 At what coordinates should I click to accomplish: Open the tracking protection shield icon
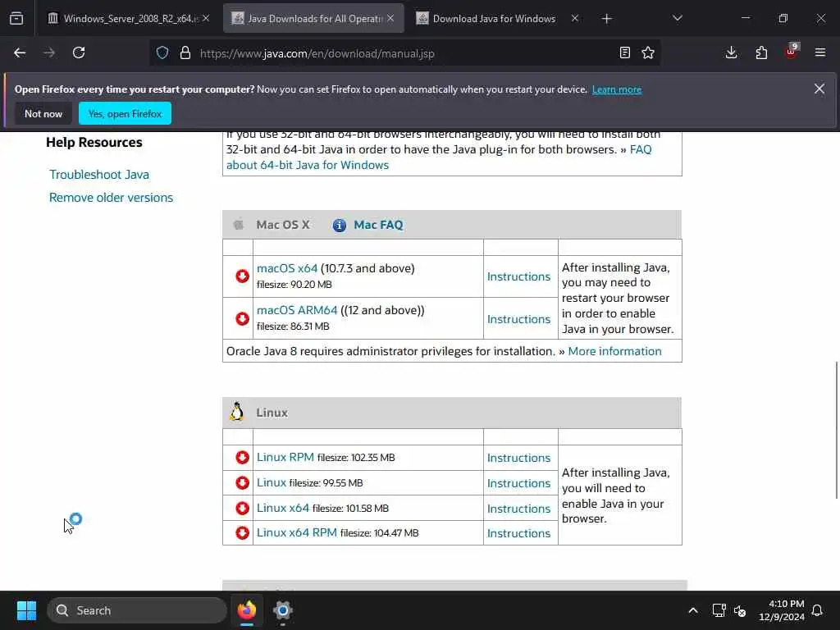[162, 52]
